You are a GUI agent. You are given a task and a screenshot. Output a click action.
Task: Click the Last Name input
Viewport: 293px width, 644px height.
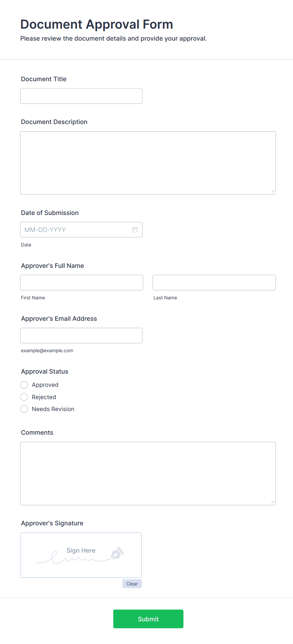pyautogui.click(x=214, y=283)
